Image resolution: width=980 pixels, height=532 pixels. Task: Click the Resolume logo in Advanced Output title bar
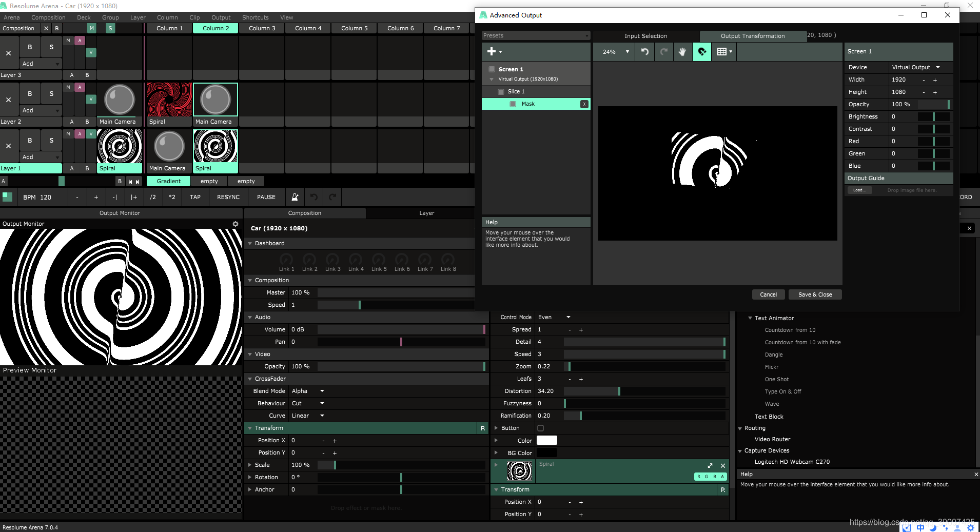click(x=483, y=15)
